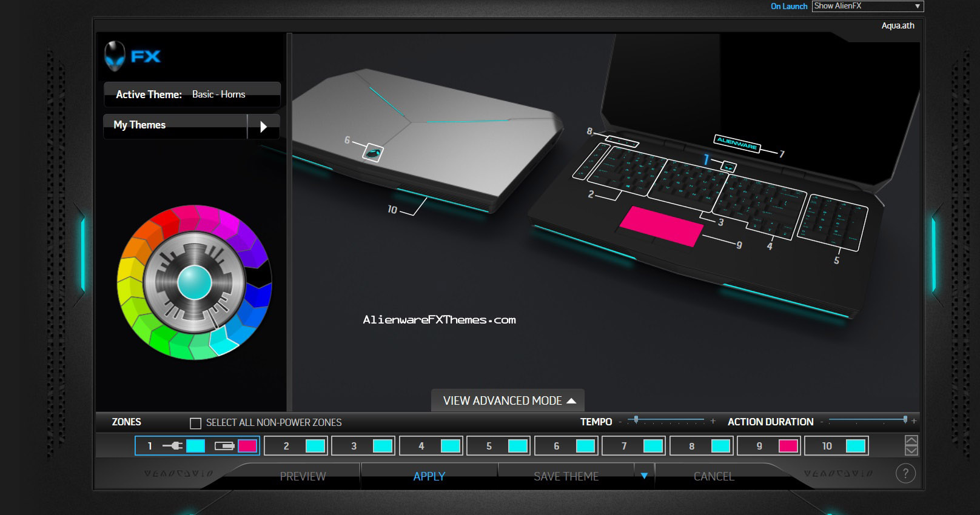Screen dimensions: 980x515
Task: Click the Alienware alien head FX logo
Action: point(132,56)
